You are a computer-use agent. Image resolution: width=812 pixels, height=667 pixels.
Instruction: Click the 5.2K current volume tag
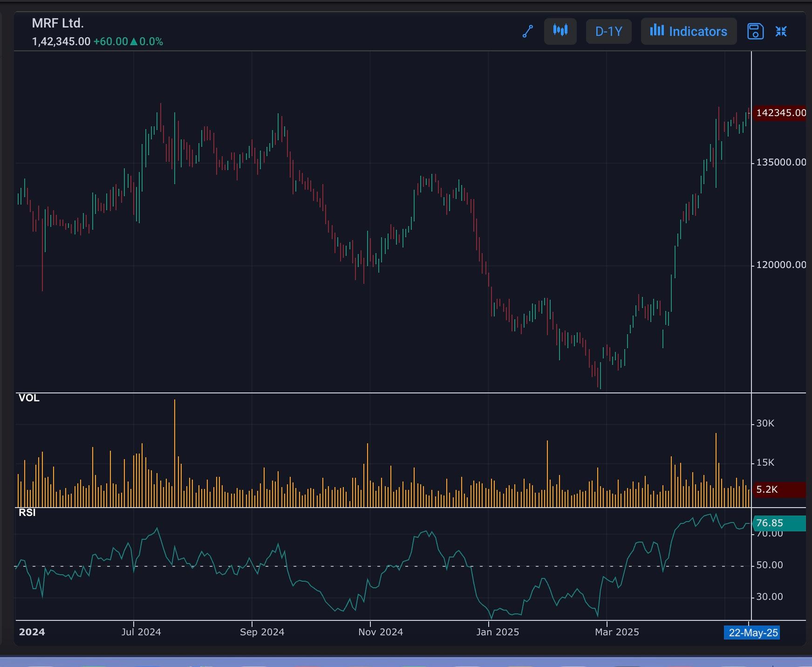tap(779, 489)
